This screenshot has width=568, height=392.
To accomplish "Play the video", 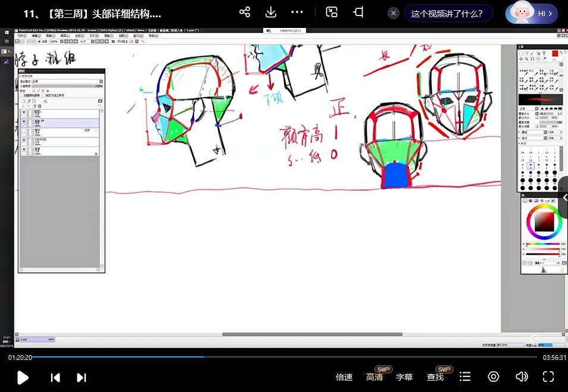I will click(x=23, y=377).
